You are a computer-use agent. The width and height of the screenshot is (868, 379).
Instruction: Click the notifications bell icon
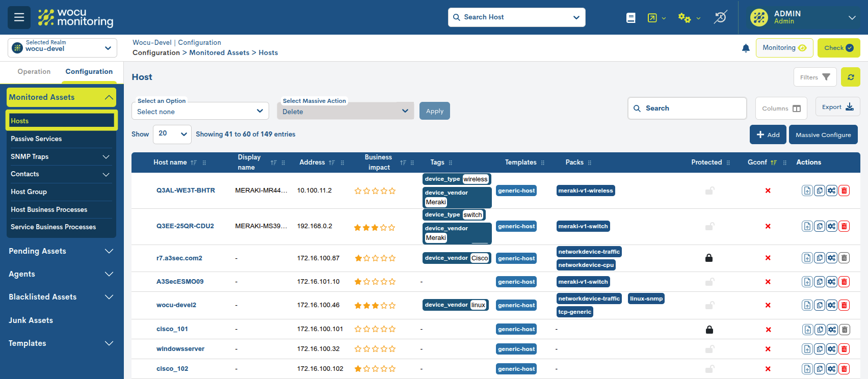(x=745, y=48)
